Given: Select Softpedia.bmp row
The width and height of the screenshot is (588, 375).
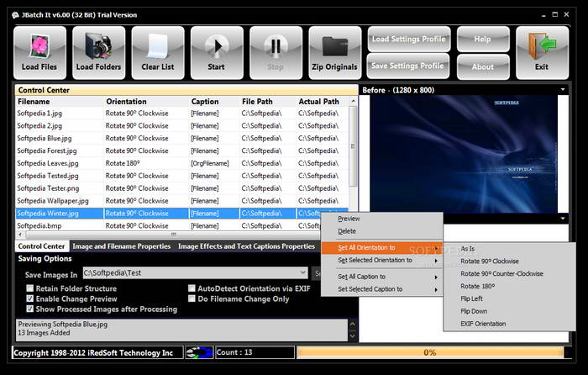Looking at the screenshot, I should (168, 225).
